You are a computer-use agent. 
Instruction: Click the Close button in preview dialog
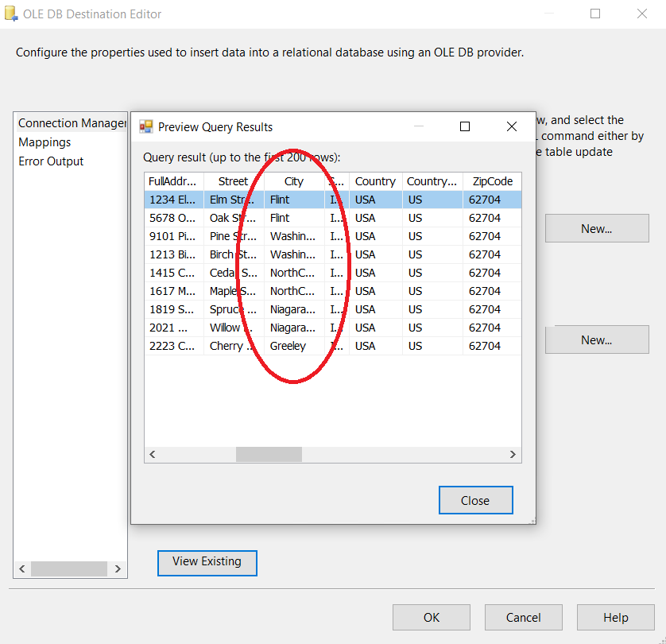pos(475,500)
